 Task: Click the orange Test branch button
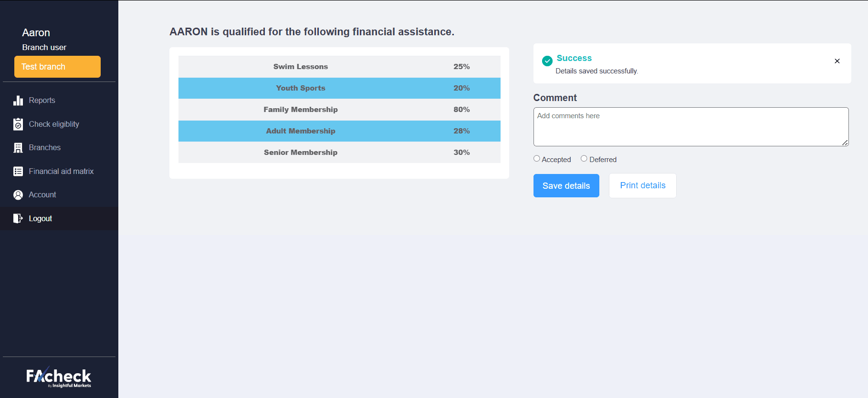[57, 67]
